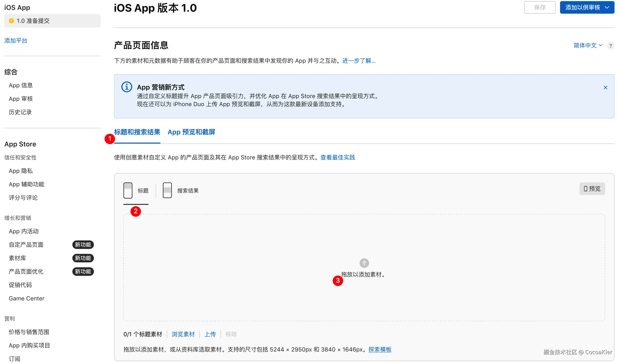Open 促销代码 in sidebar
The image size is (621, 364).
[x=20, y=285]
